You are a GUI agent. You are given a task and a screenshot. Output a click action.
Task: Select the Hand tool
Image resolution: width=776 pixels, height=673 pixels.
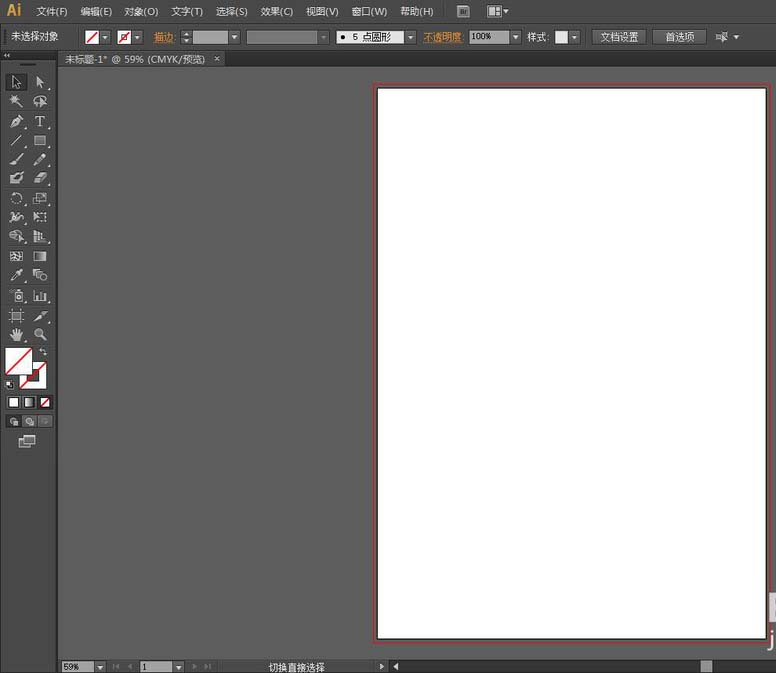coord(16,335)
